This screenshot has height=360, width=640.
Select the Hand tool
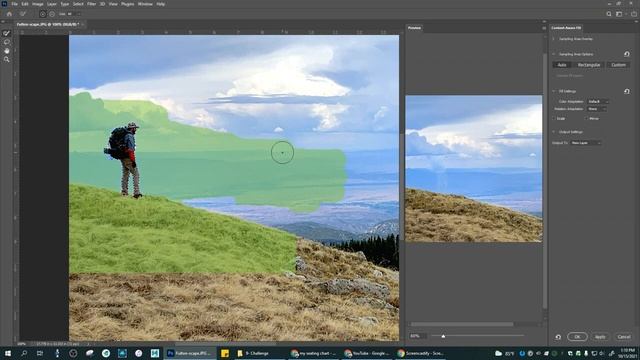[x=7, y=51]
